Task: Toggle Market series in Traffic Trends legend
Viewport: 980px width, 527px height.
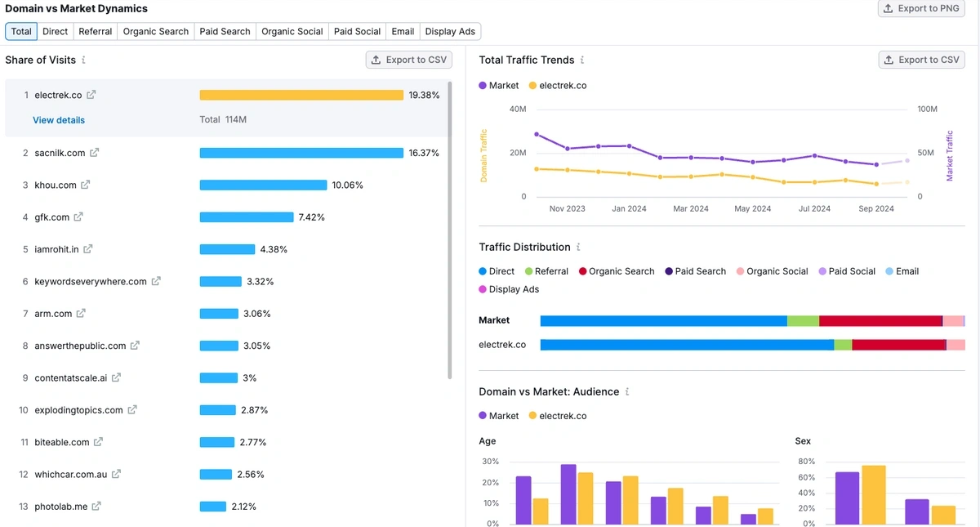Action: (x=499, y=85)
